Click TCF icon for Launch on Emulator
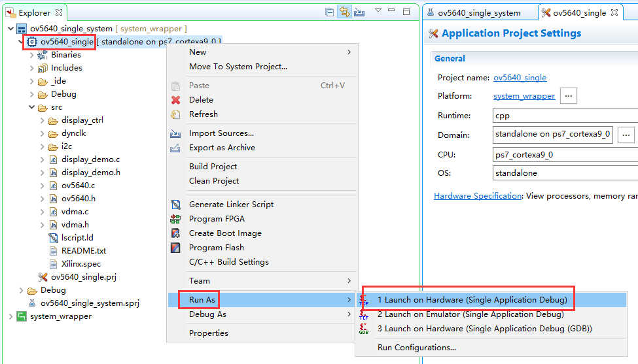 pos(364,314)
